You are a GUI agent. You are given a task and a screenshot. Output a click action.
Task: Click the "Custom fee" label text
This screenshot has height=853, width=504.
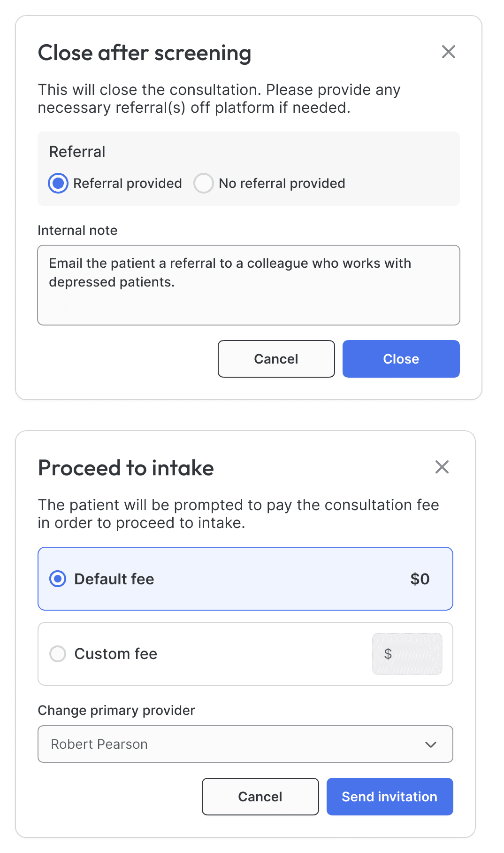click(x=115, y=654)
